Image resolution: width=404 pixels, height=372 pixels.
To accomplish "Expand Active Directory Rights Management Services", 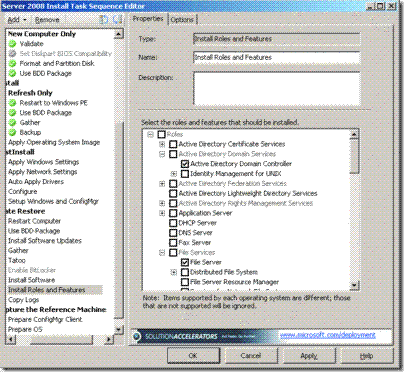I will [162, 203].
